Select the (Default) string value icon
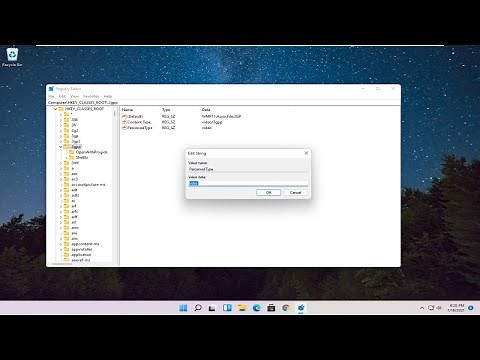 click(x=125, y=116)
